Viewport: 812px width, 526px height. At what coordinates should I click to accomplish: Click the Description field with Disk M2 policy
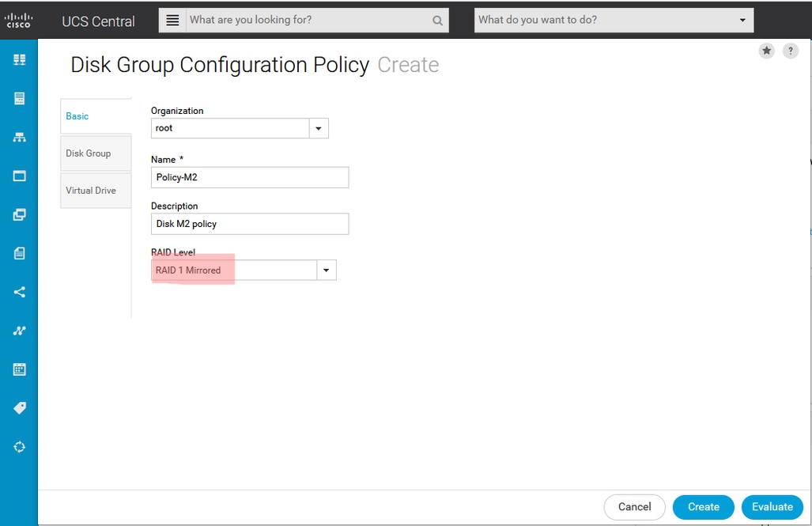250,224
